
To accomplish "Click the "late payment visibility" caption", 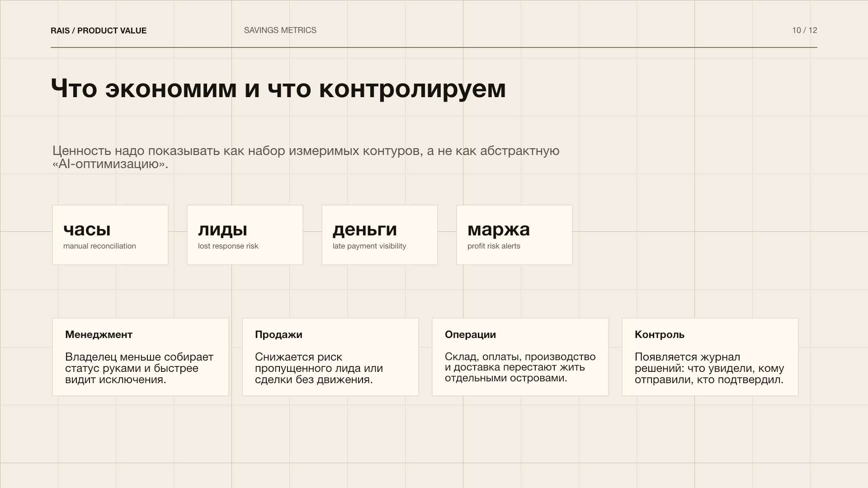I will tap(369, 246).
